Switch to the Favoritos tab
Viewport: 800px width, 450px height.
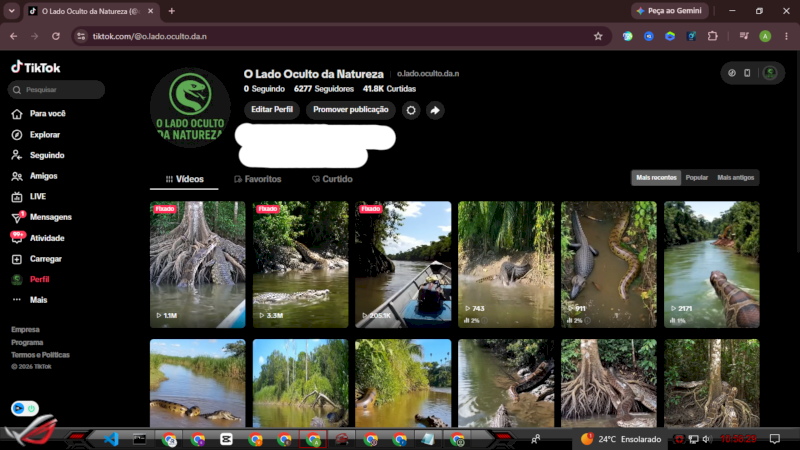click(258, 179)
